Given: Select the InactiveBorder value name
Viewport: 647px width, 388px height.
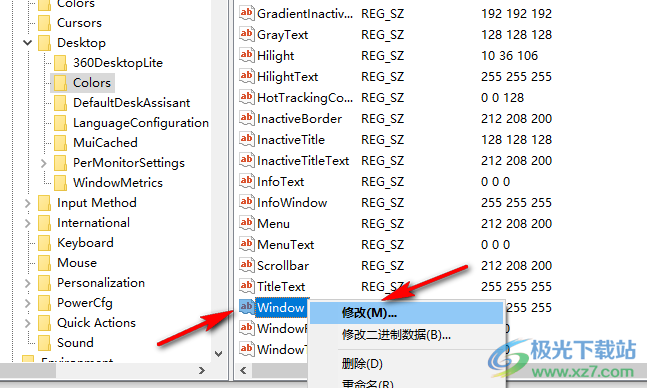Looking at the screenshot, I should (x=299, y=119).
